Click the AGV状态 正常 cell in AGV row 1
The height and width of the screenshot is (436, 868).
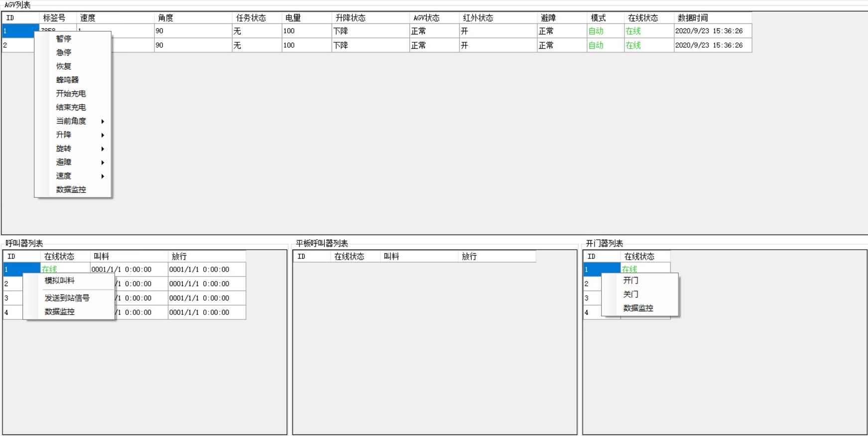pos(434,31)
